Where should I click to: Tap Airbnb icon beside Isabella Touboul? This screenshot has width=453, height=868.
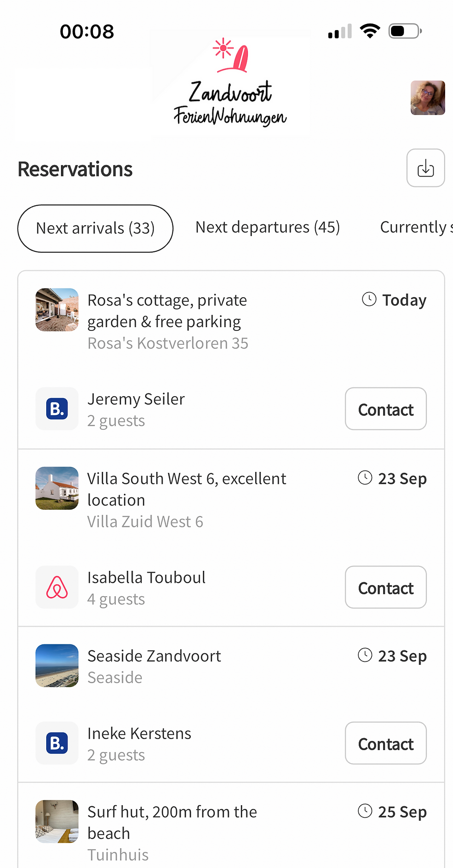(57, 587)
